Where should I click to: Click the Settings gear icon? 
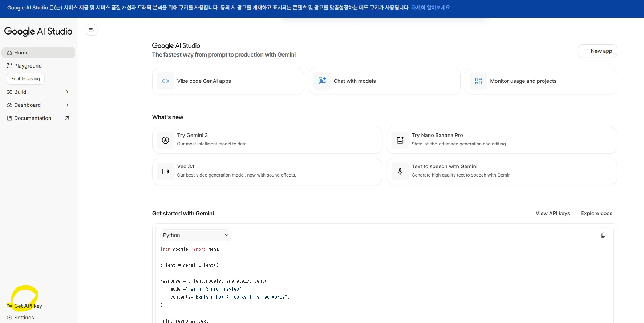coord(9,318)
